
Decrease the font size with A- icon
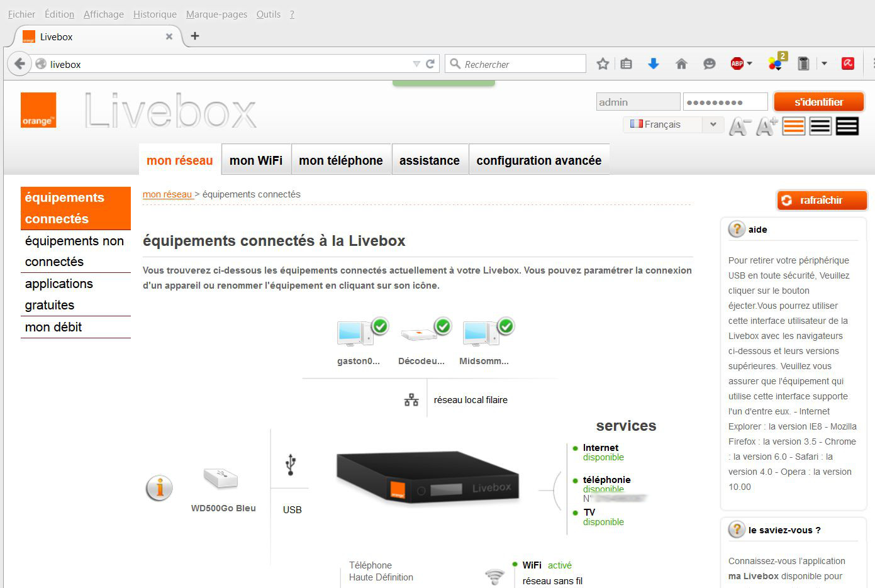coord(740,126)
